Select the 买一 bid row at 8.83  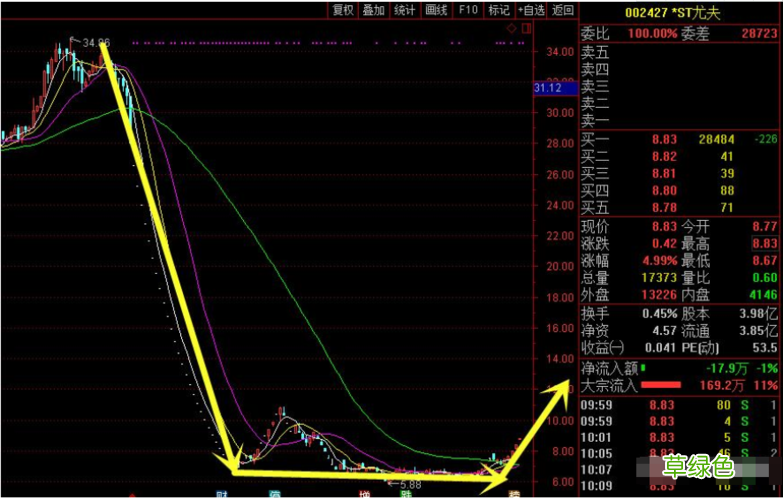(680, 139)
